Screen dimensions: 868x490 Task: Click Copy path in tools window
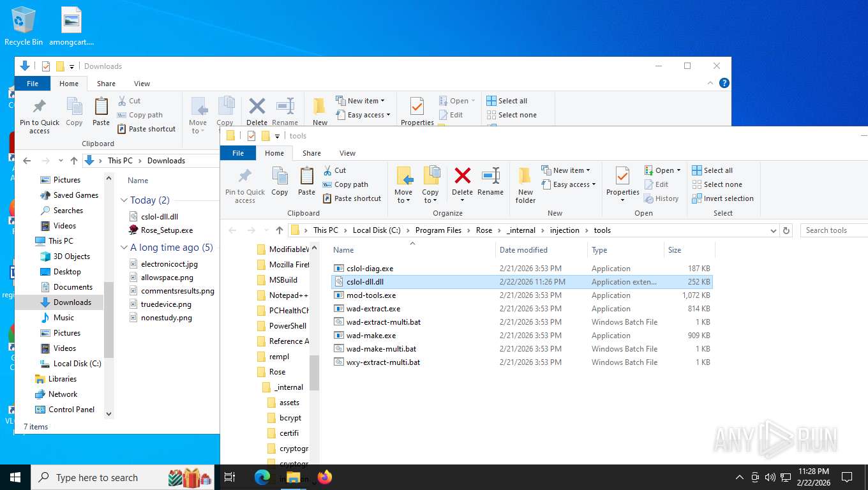(x=345, y=184)
